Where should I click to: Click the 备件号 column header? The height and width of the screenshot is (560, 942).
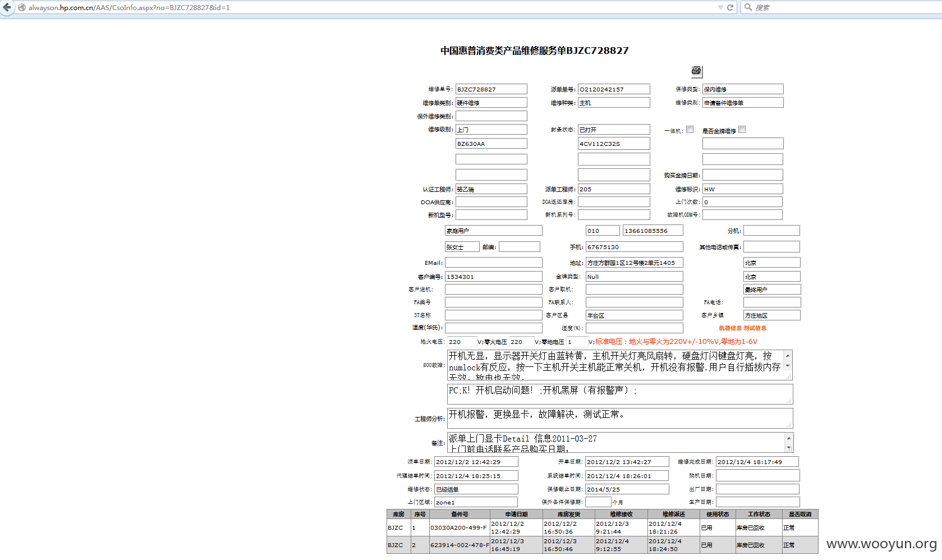tap(459, 514)
